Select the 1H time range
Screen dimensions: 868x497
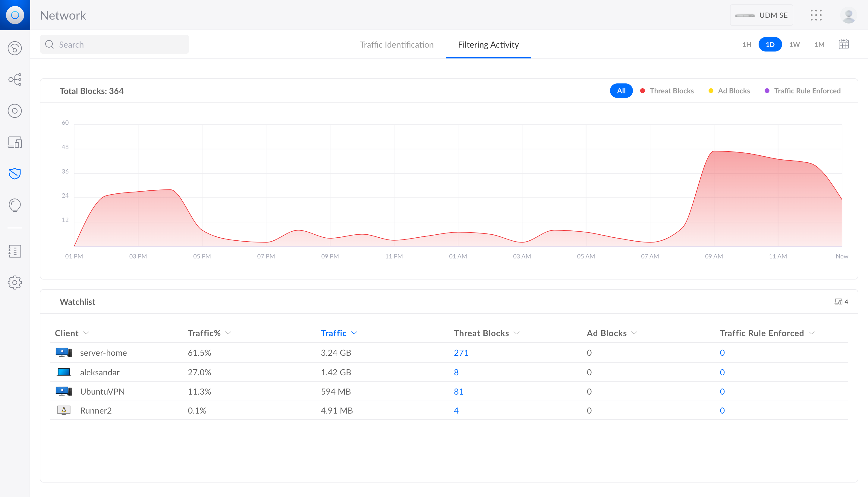point(747,44)
